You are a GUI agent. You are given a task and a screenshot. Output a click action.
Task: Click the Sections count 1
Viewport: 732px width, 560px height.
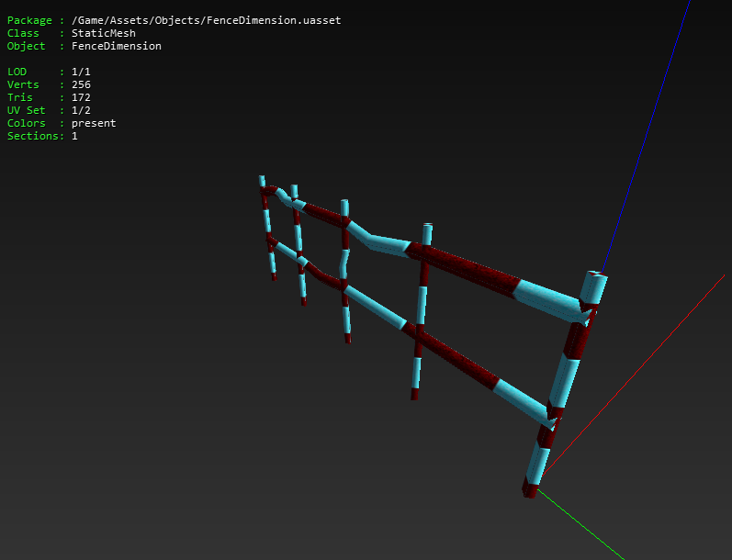74,136
